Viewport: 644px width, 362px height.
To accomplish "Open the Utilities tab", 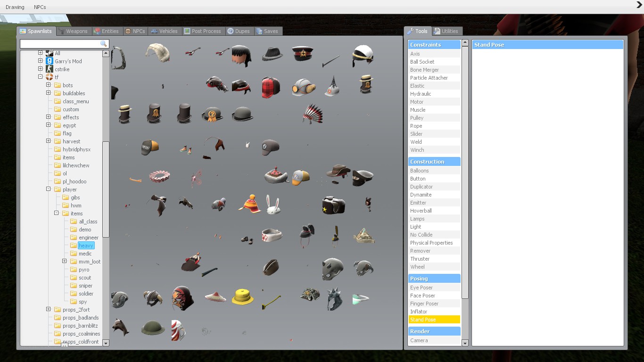I will pyautogui.click(x=446, y=31).
